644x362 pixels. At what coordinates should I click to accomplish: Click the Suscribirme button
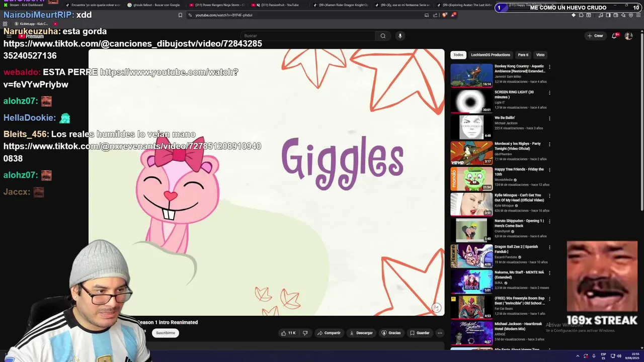coord(166,333)
